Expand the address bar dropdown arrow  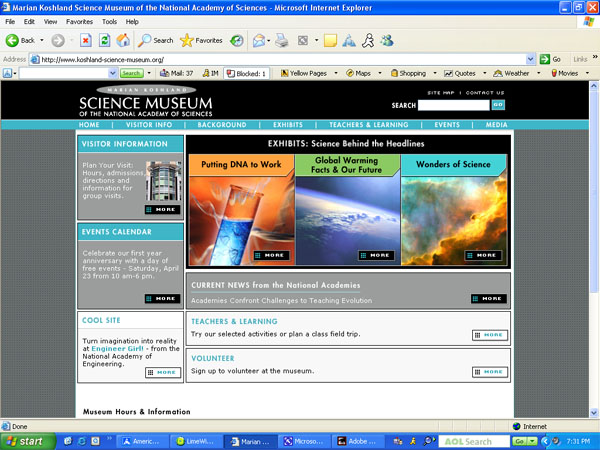click(x=530, y=59)
